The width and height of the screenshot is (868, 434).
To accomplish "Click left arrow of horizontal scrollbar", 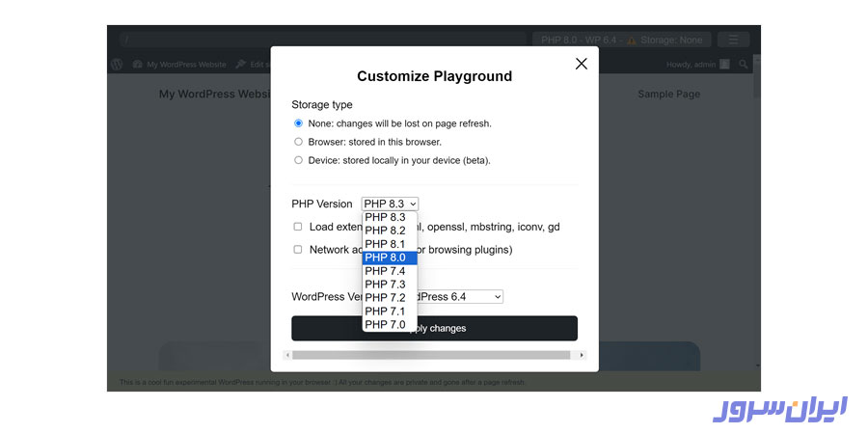I will coord(286,355).
